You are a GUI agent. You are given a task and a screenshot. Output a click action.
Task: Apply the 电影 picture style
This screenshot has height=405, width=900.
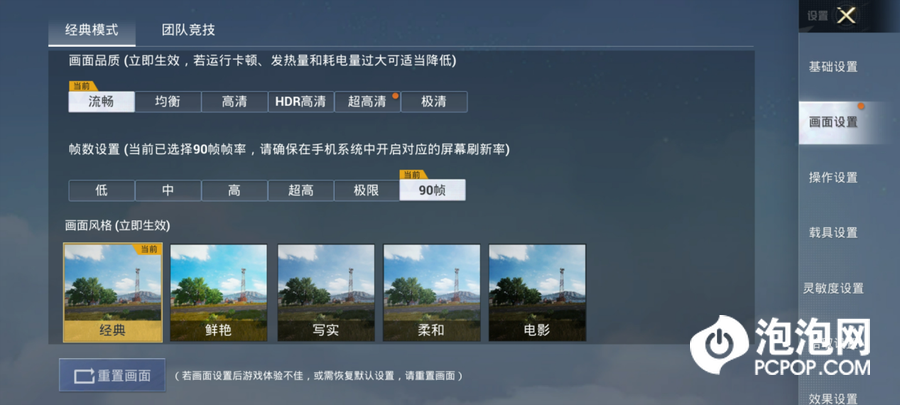(537, 293)
